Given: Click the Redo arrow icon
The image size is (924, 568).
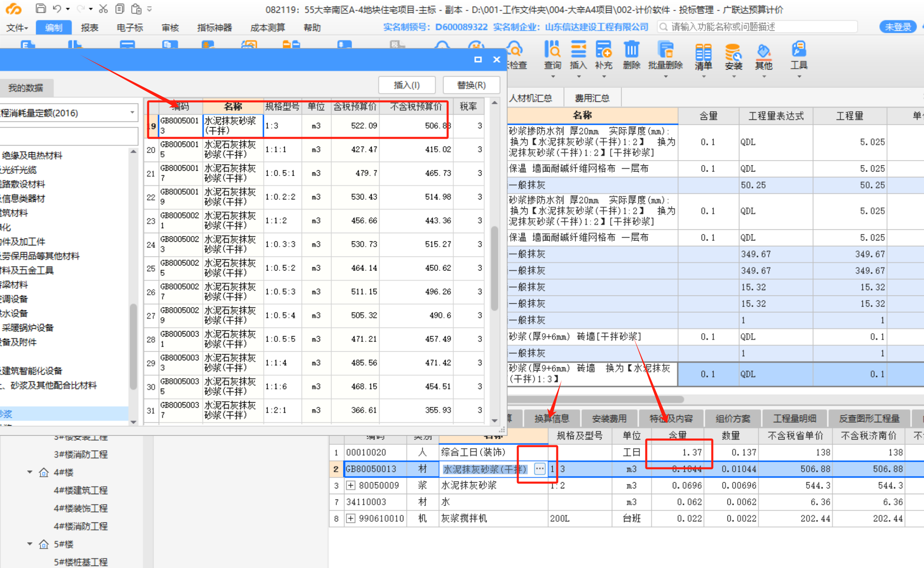Looking at the screenshot, I should point(80,9).
